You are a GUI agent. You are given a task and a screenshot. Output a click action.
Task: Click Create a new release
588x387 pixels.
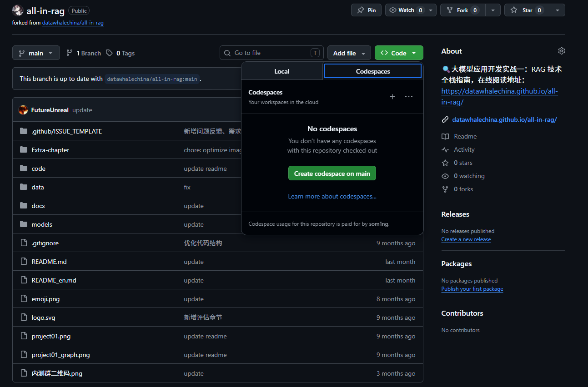(466, 239)
